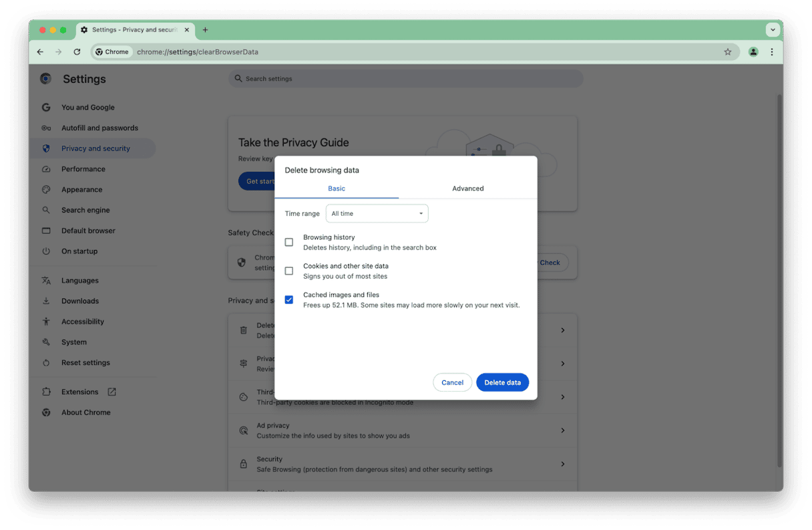Click the Reset settings icon

(46, 363)
